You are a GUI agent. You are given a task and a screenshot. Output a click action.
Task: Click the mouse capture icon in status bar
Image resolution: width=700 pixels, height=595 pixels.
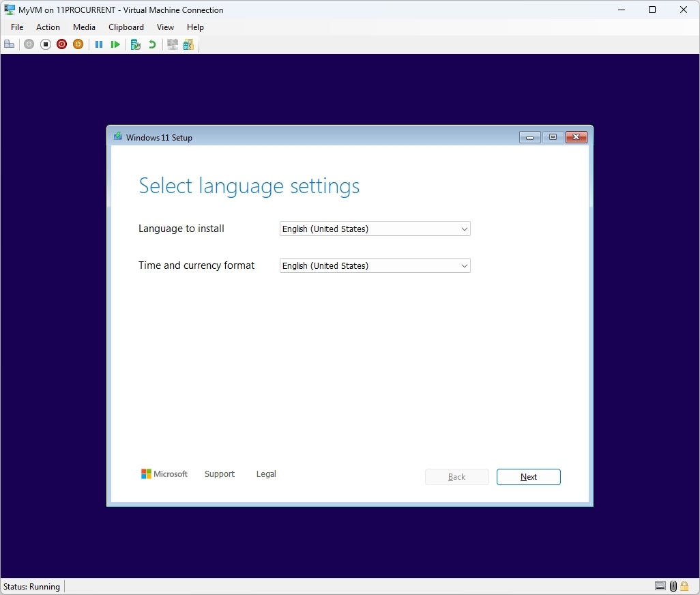pos(673,586)
